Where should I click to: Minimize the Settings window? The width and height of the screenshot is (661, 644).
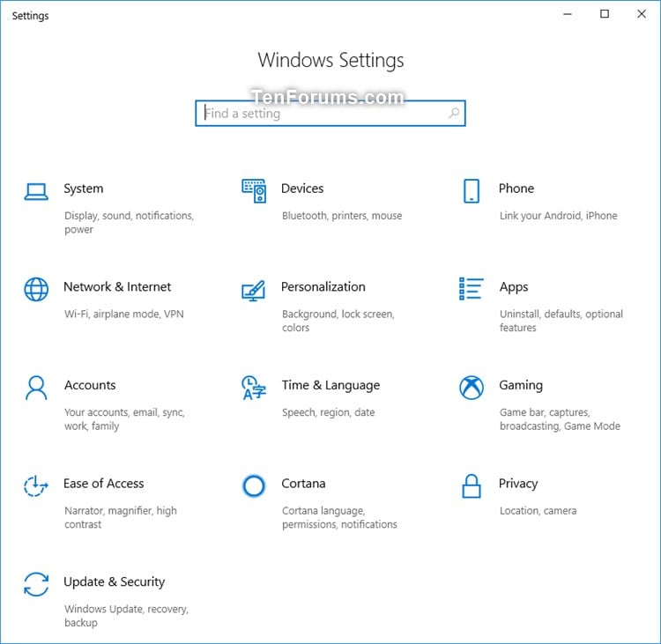tap(568, 14)
